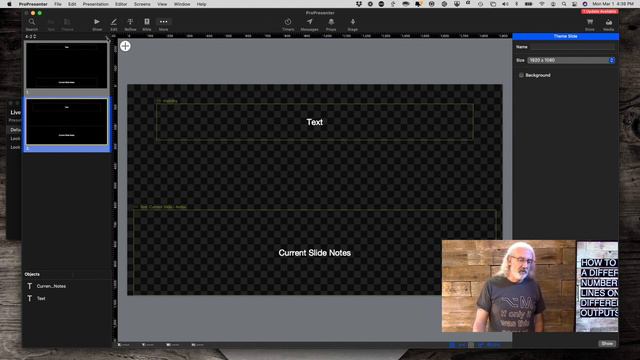This screenshot has height=360, width=640.
Task: Open the Edit menu
Action: click(x=72, y=4)
